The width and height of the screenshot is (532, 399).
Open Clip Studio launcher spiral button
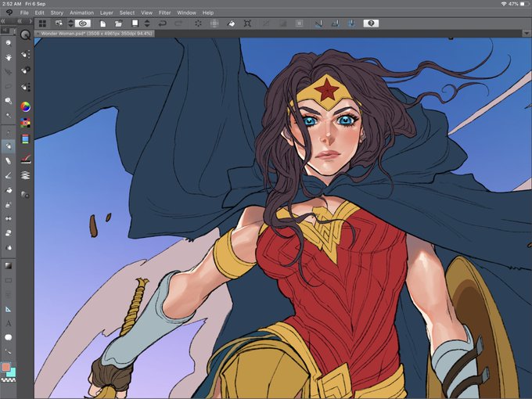(83, 23)
